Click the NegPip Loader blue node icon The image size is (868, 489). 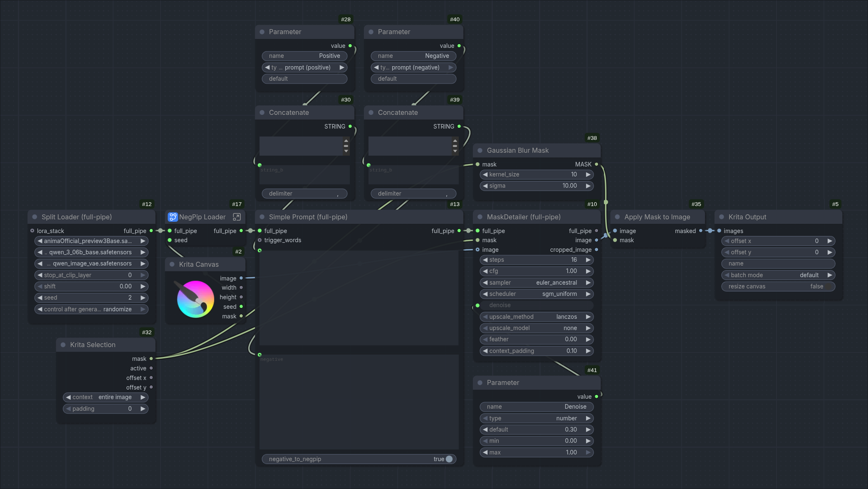tap(173, 217)
